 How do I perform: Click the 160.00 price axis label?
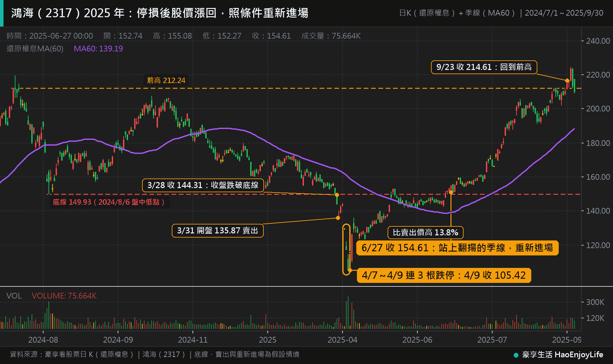tap(598, 177)
